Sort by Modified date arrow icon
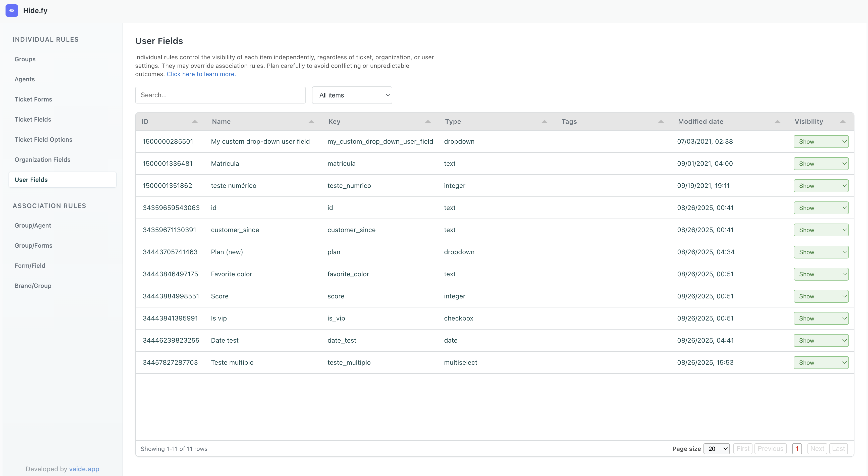Screen dimensions: 868x476 778,122
